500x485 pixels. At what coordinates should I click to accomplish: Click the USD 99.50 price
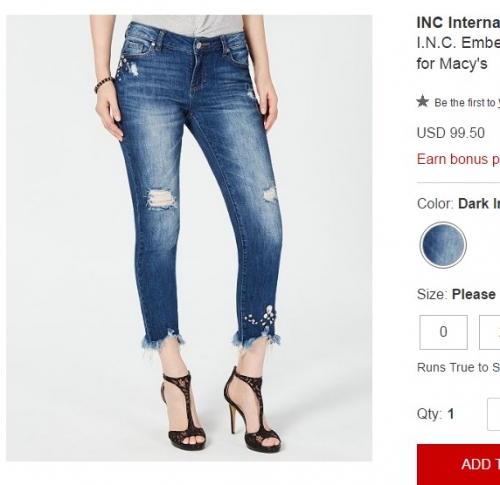point(451,133)
